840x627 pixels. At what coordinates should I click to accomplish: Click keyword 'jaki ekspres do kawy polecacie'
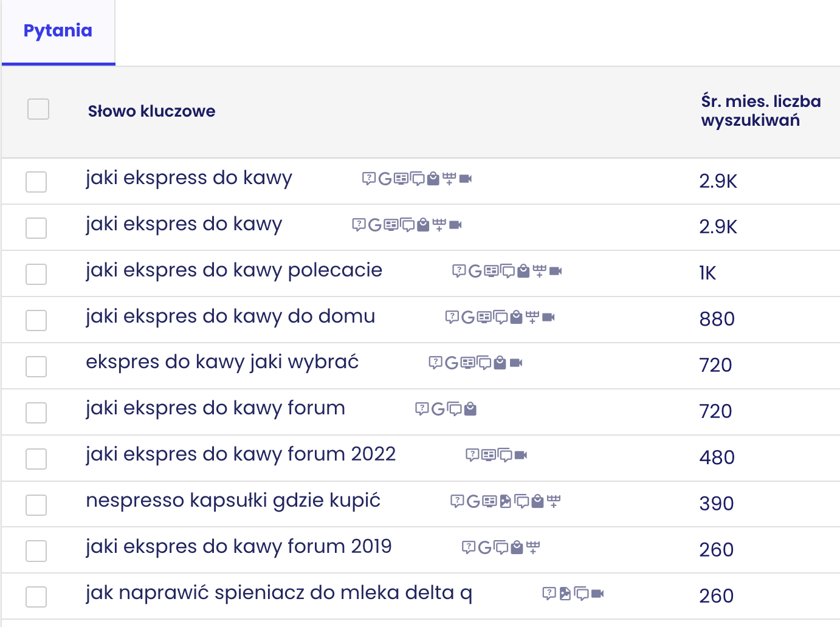pos(234,270)
